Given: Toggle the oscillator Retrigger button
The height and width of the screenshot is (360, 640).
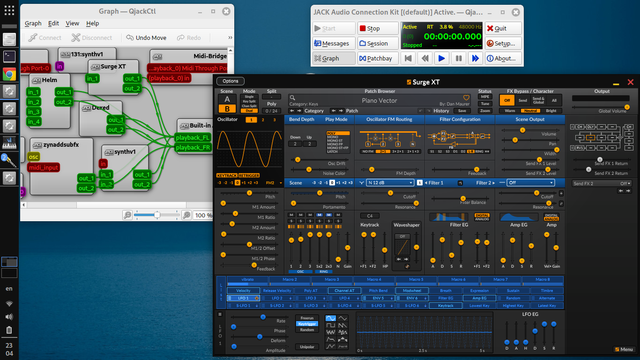Looking at the screenshot, I should [249, 176].
